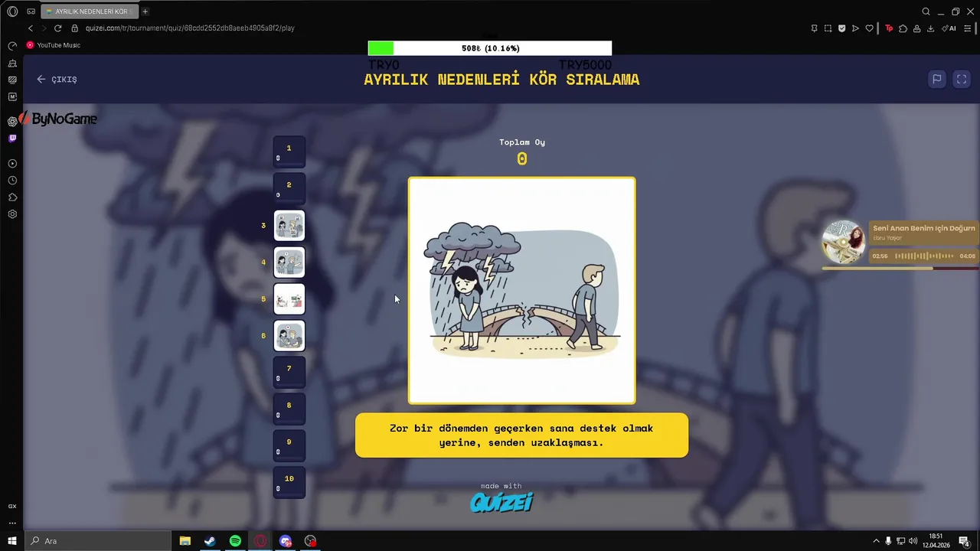Open the sidebar three-dots more menu
Image resolution: width=980 pixels, height=551 pixels.
pos(12,523)
